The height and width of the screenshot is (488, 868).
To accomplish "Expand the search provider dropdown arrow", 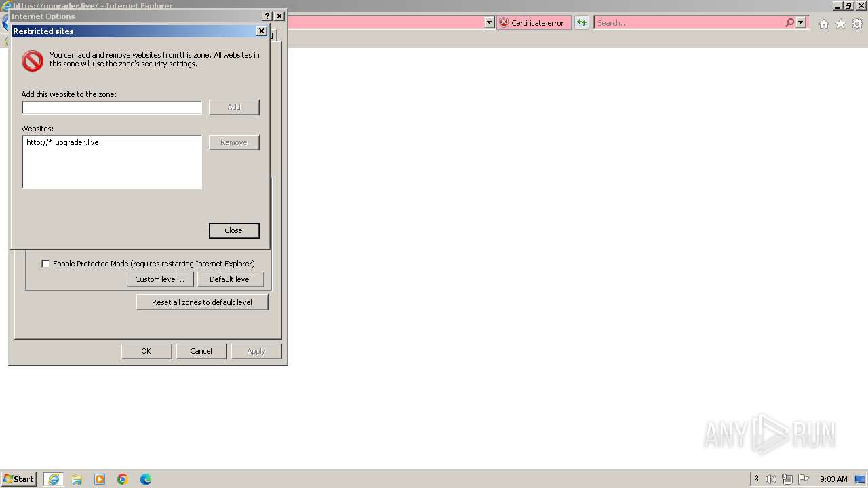I will [x=801, y=23].
